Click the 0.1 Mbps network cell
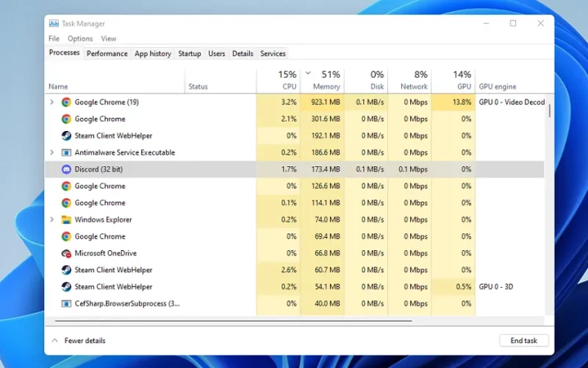The image size is (588, 368). tap(409, 169)
